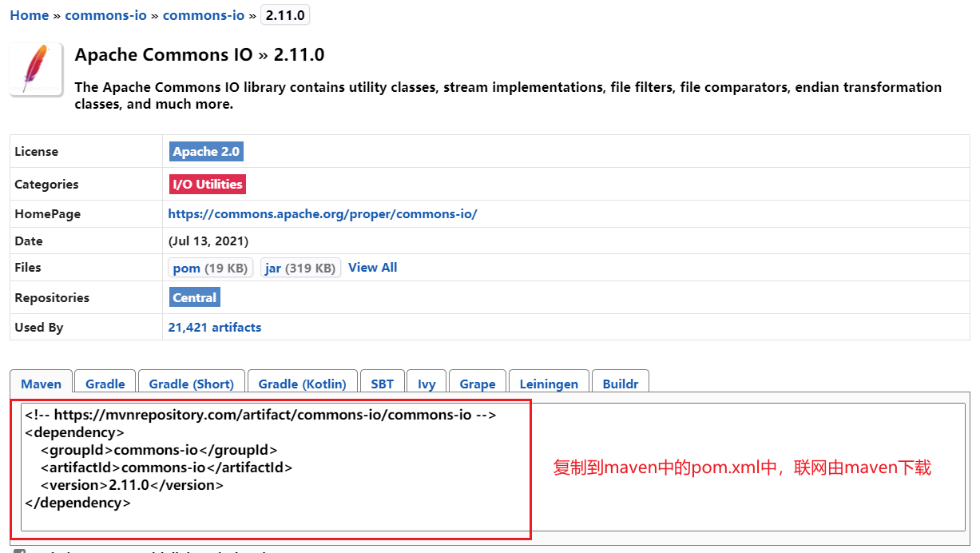
Task: Open the Apache 2.0 license tag
Action: [206, 152]
